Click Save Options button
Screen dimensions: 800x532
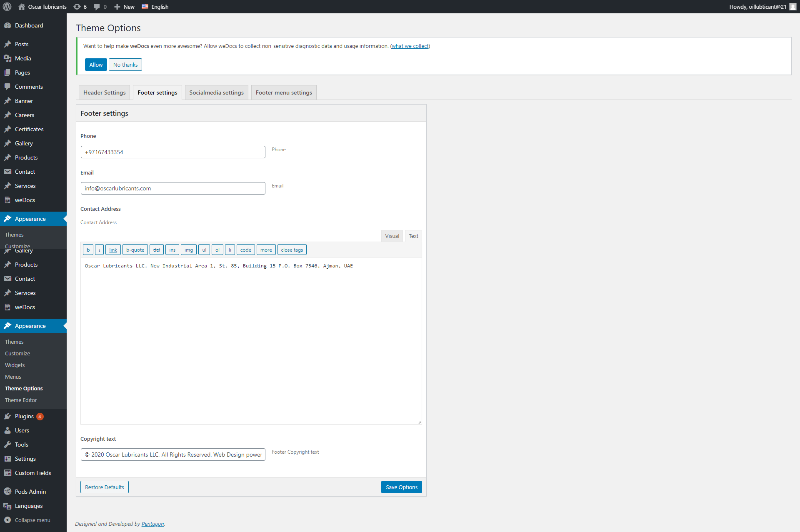[402, 487]
